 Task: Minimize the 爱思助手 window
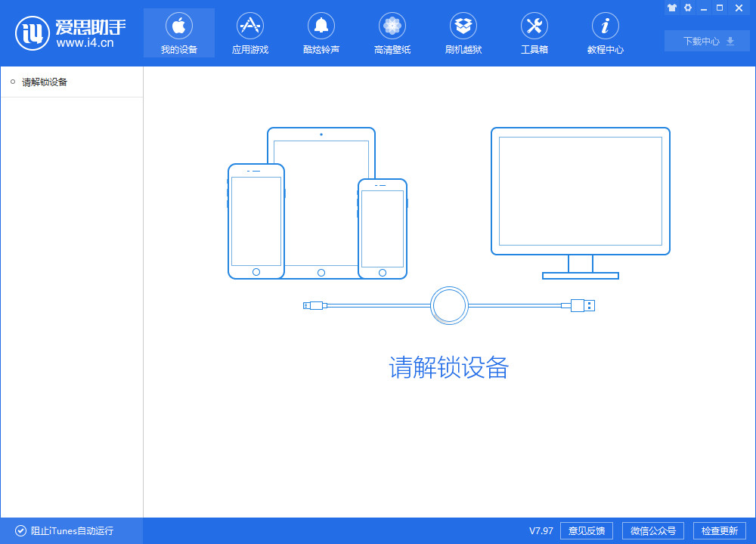704,8
